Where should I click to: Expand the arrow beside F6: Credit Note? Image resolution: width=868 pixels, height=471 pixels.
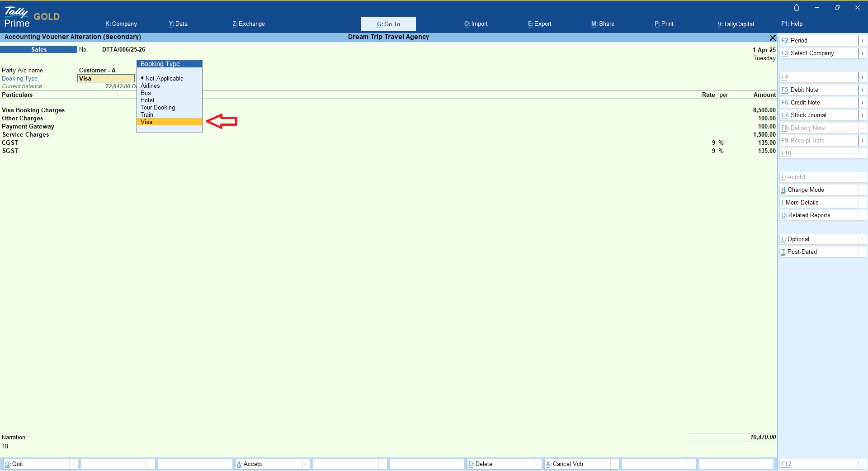pos(862,103)
